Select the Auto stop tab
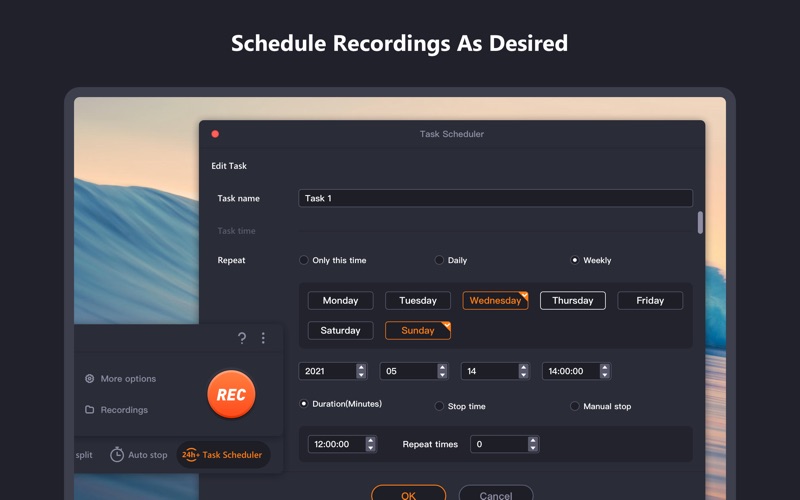This screenshot has width=800, height=500. click(139, 454)
